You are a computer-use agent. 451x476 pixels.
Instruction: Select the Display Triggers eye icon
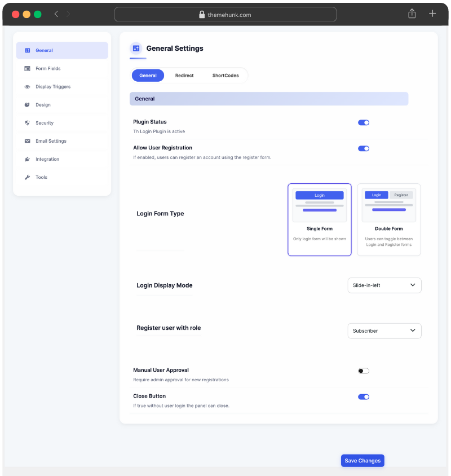tap(27, 86)
